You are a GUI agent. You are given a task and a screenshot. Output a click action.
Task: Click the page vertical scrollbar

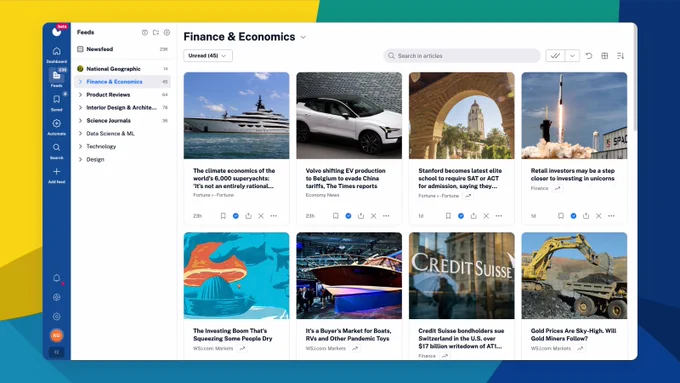(635, 78)
